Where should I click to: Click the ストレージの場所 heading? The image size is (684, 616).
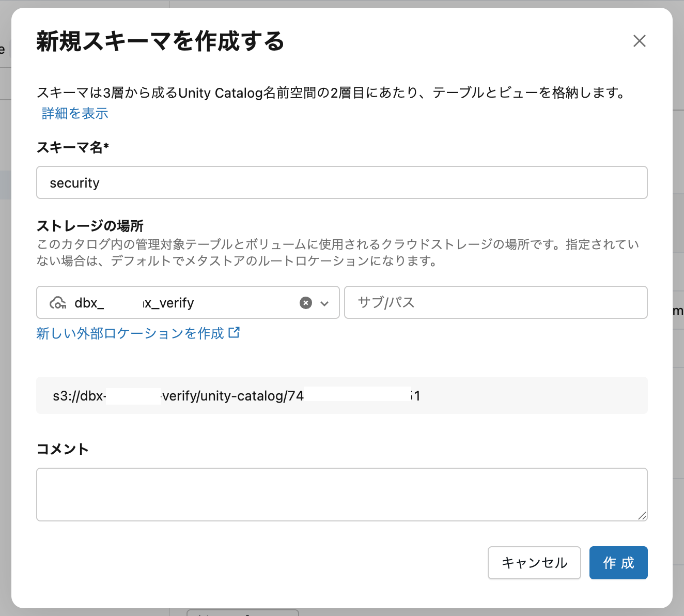(90, 226)
